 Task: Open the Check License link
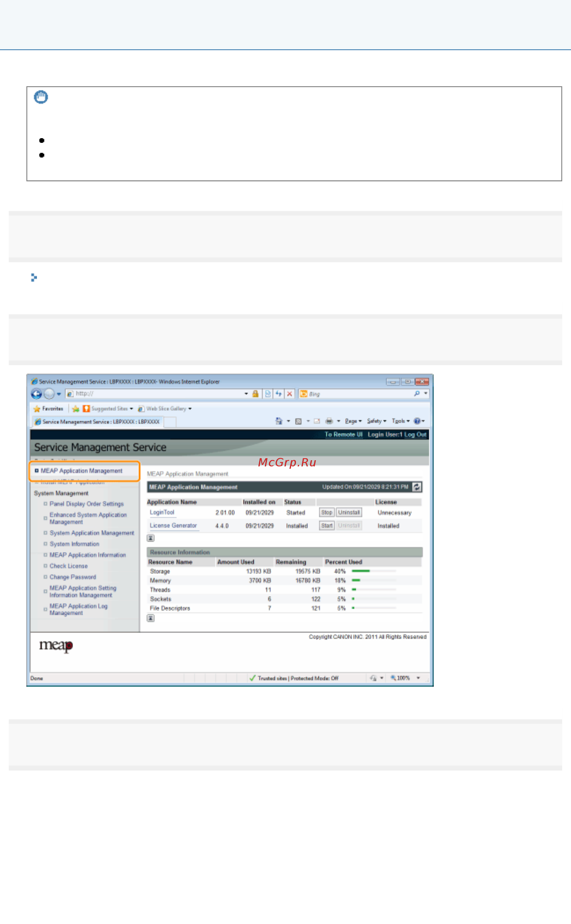(x=68, y=566)
